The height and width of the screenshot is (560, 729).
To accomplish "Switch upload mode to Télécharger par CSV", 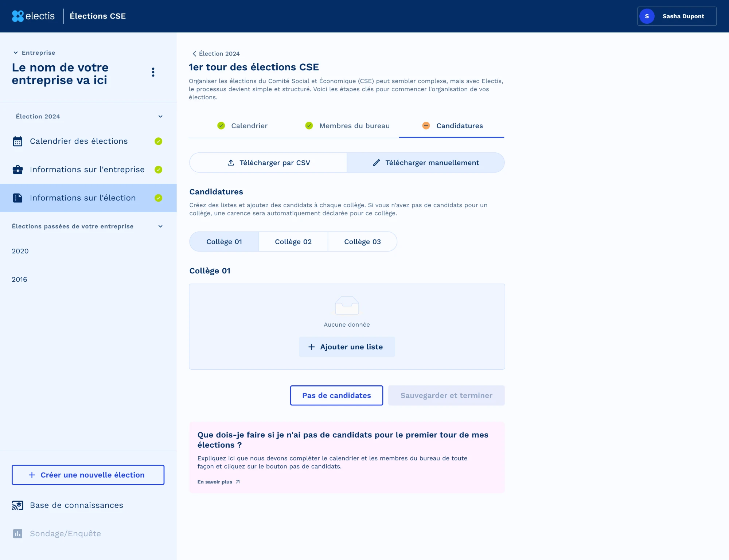I will coord(268,163).
